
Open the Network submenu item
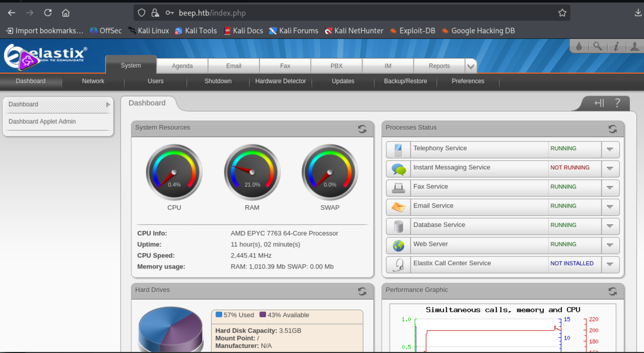coord(93,81)
